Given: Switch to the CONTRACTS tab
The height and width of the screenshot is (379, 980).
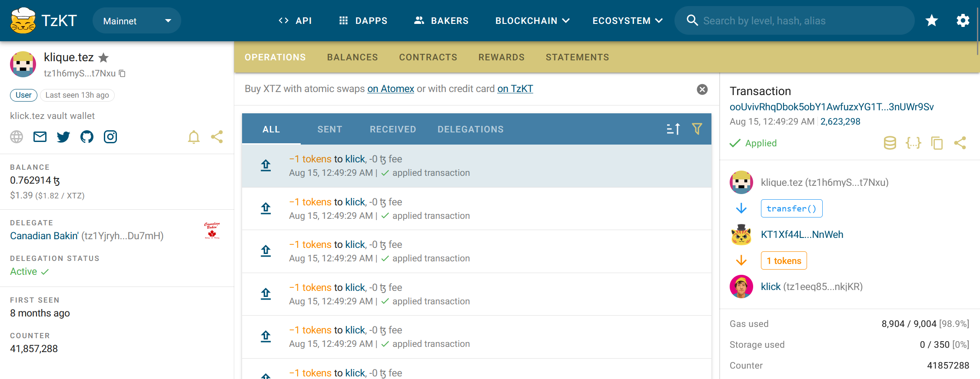Looking at the screenshot, I should [x=428, y=57].
